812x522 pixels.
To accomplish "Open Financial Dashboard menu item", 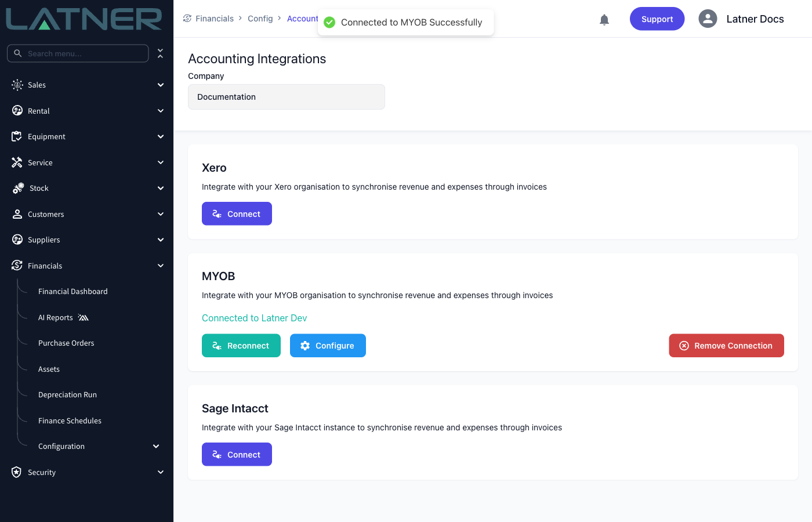I will tap(73, 292).
